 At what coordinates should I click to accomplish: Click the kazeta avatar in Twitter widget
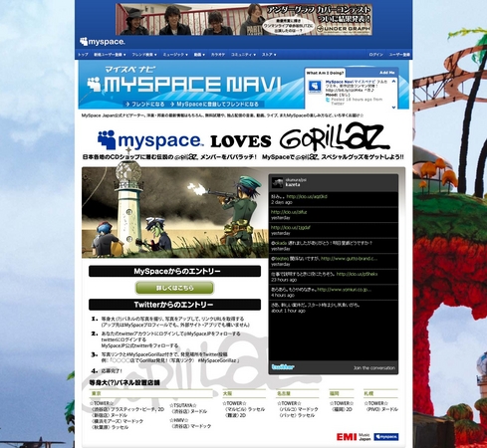pyautogui.click(x=278, y=182)
